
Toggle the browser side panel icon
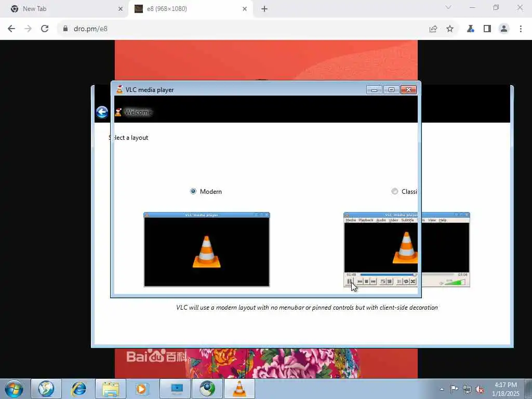(487, 29)
